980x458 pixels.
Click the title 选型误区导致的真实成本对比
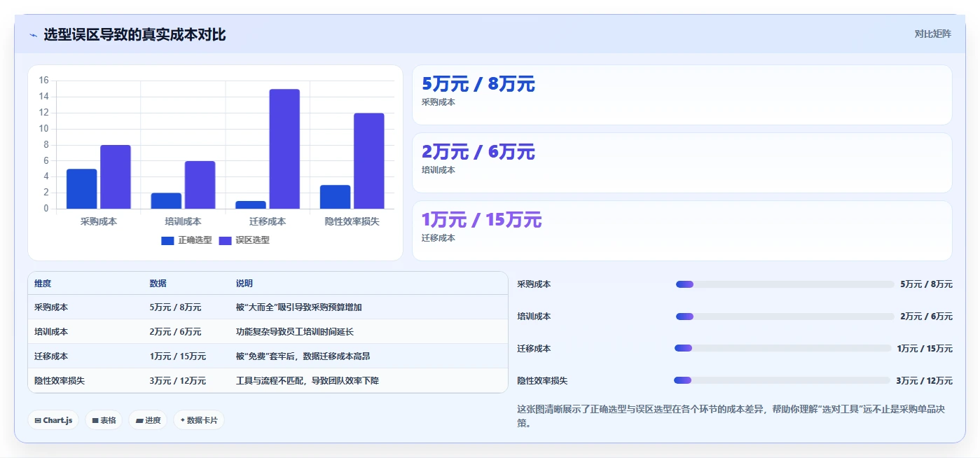click(134, 34)
